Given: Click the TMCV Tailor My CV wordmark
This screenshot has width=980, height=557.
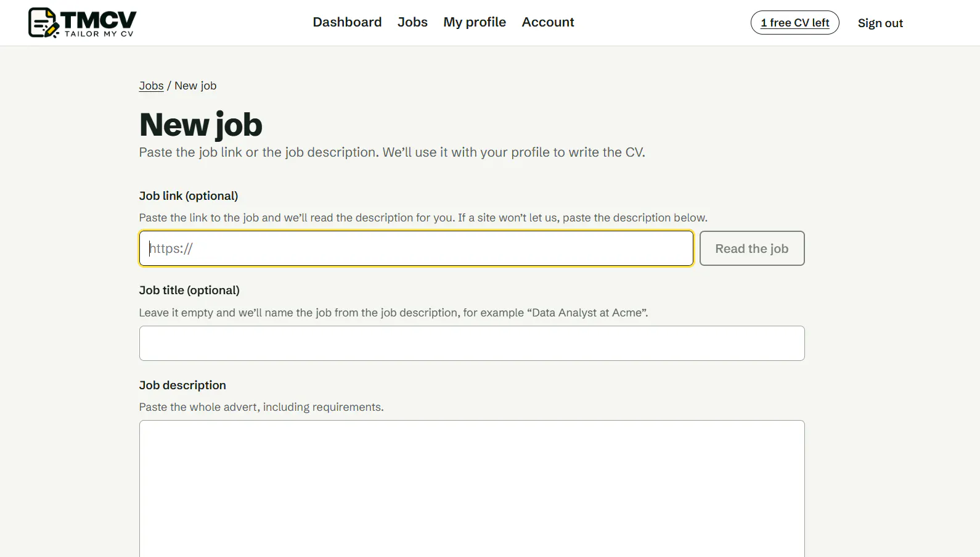Looking at the screenshot, I should [x=99, y=24].
